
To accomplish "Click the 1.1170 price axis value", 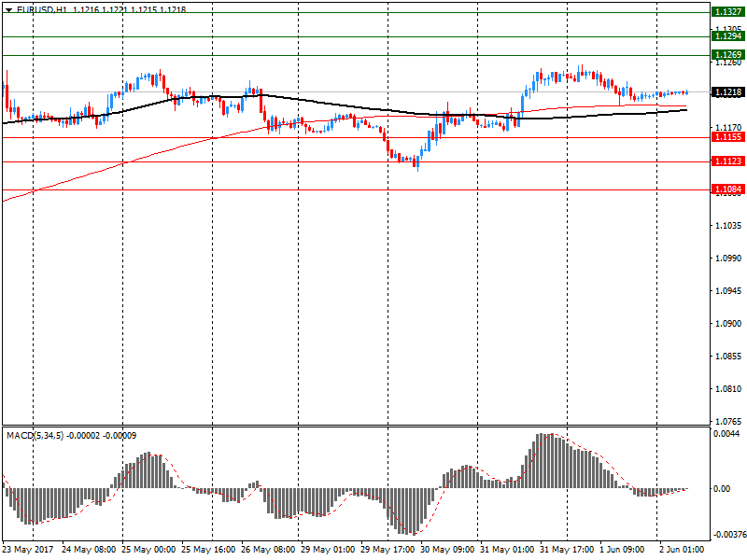I will [x=728, y=127].
